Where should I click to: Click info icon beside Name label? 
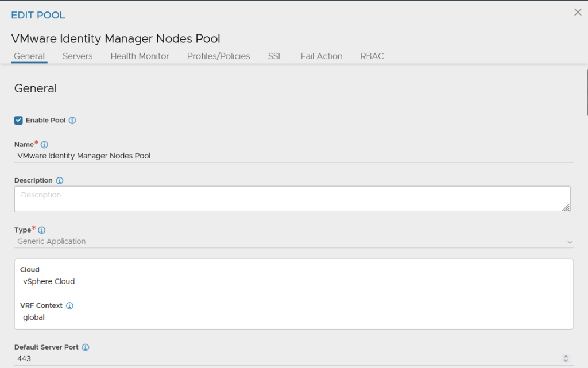(44, 145)
